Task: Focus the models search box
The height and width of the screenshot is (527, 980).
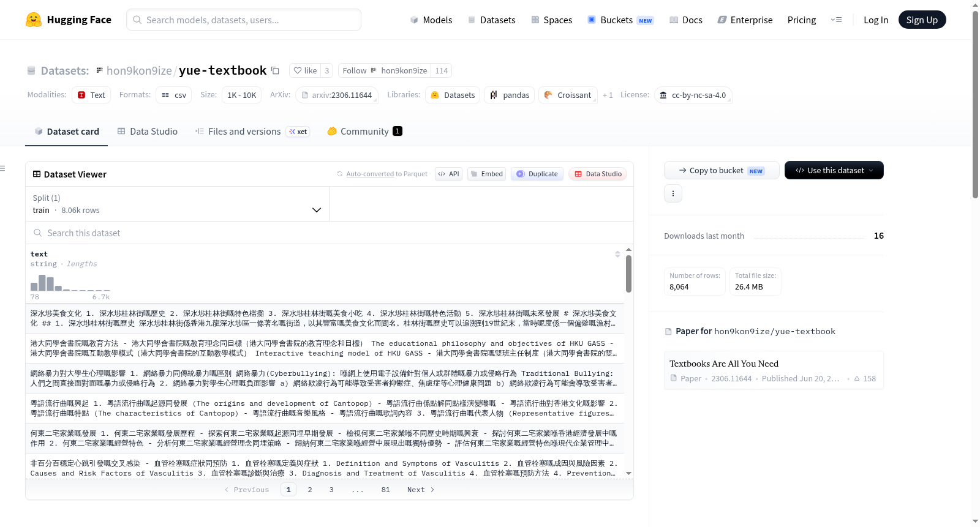Action: tap(244, 20)
